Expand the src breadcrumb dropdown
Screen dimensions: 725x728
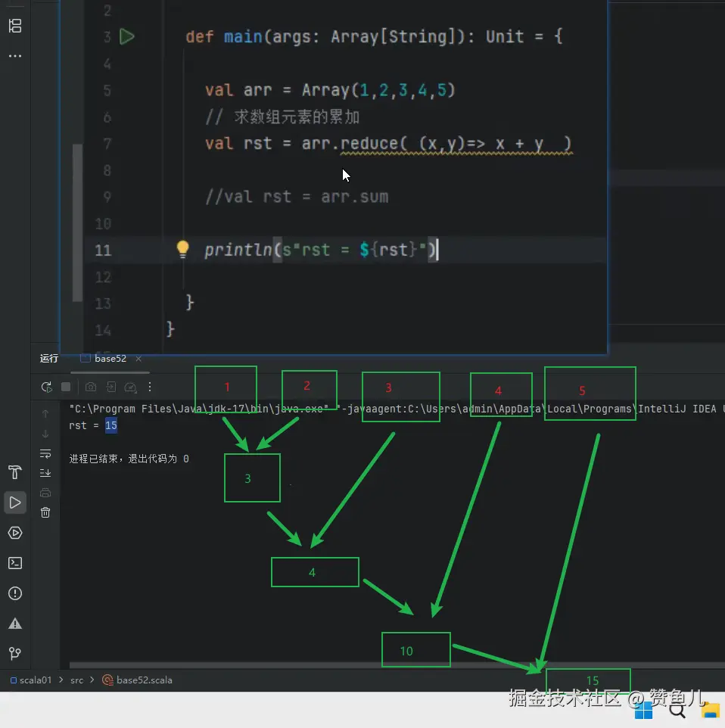pyautogui.click(x=76, y=680)
